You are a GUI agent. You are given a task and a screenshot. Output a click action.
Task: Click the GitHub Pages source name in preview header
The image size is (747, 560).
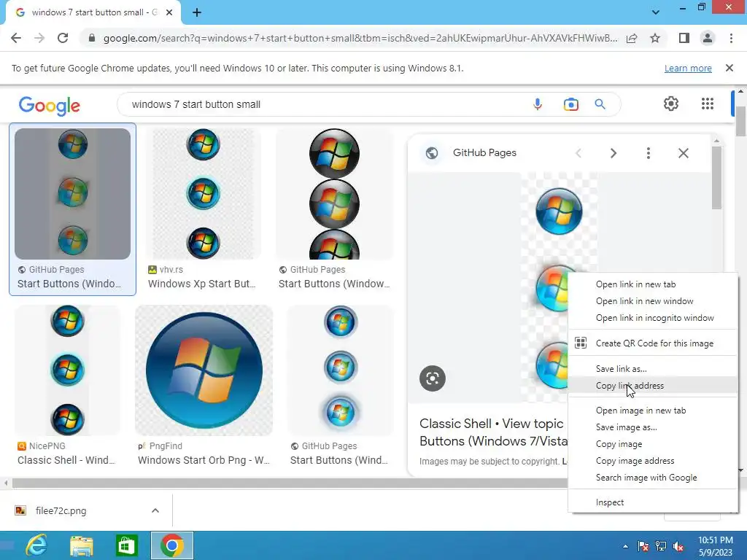tap(484, 153)
